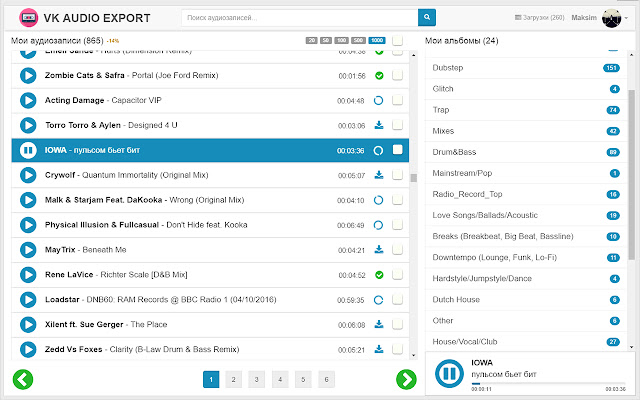This screenshot has width=640, height=400.
Task: Play Acting Damage Capacitor VIP track
Action: click(x=28, y=100)
